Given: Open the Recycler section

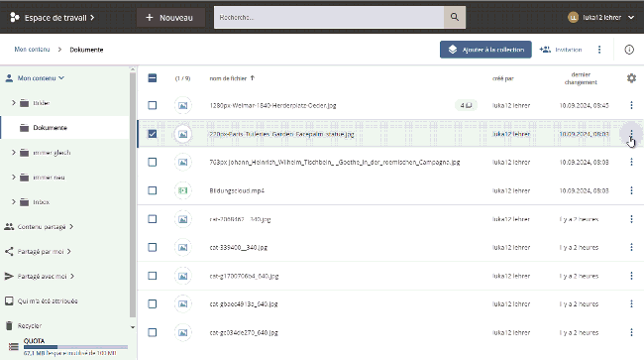Looking at the screenshot, I should [30, 326].
